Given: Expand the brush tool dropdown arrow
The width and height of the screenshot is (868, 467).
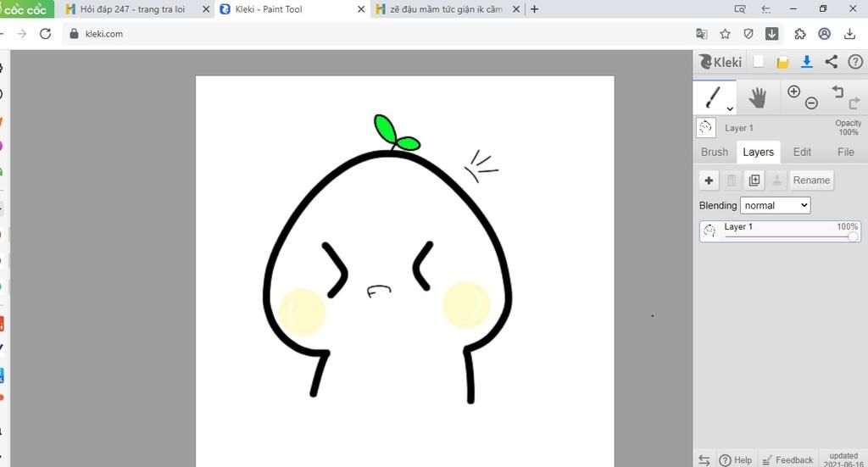Looking at the screenshot, I should (730, 109).
